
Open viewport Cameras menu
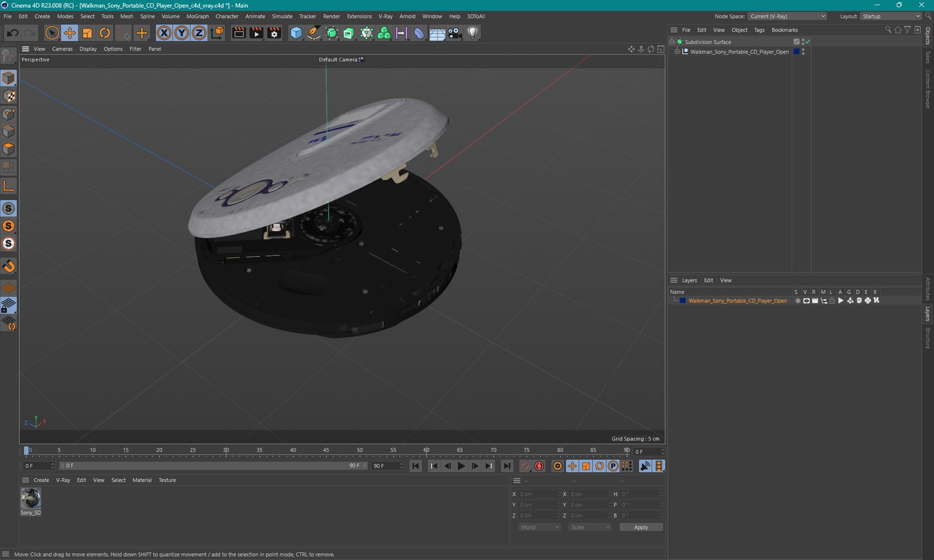62,49
